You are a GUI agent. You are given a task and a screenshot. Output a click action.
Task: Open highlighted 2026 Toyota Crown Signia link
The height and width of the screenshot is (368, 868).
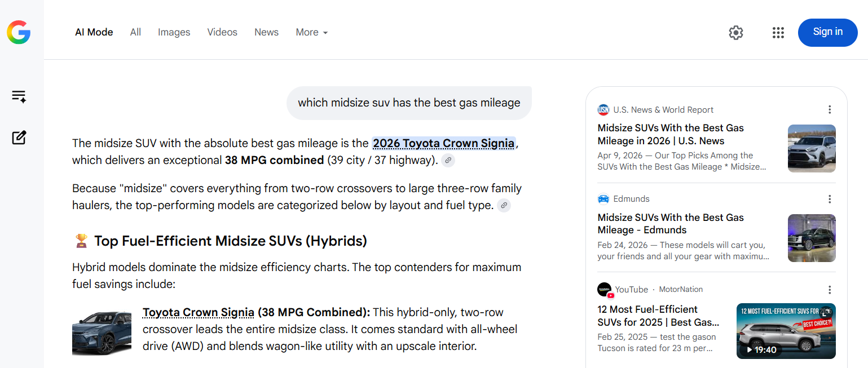(443, 143)
